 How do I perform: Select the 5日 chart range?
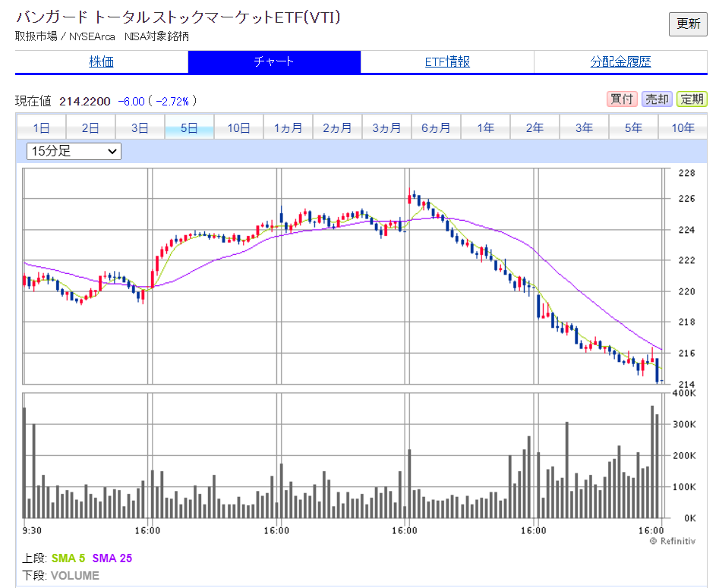tap(189, 127)
